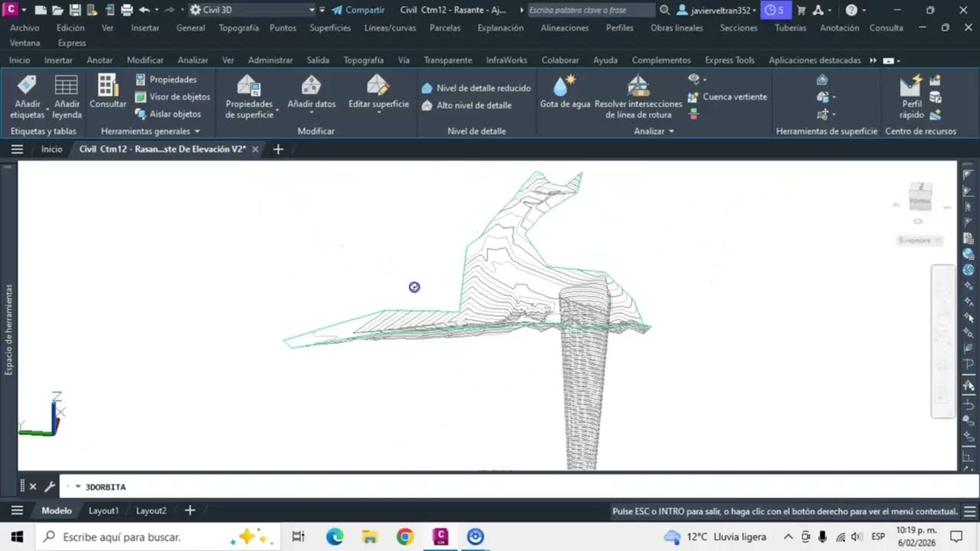Toggle Espacio de herramientas side palette
The height and width of the screenshot is (551, 980).
[x=8, y=329]
